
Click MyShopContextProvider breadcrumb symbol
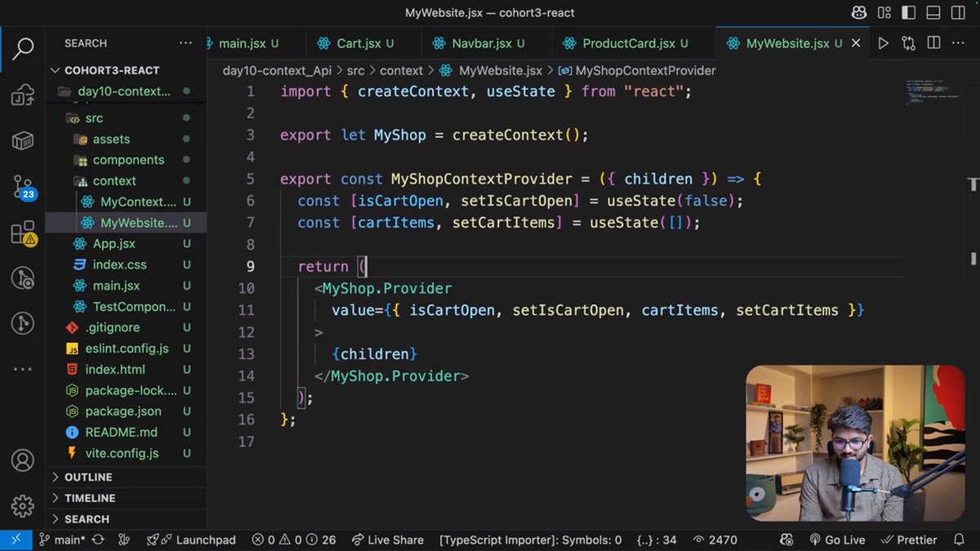(x=637, y=71)
